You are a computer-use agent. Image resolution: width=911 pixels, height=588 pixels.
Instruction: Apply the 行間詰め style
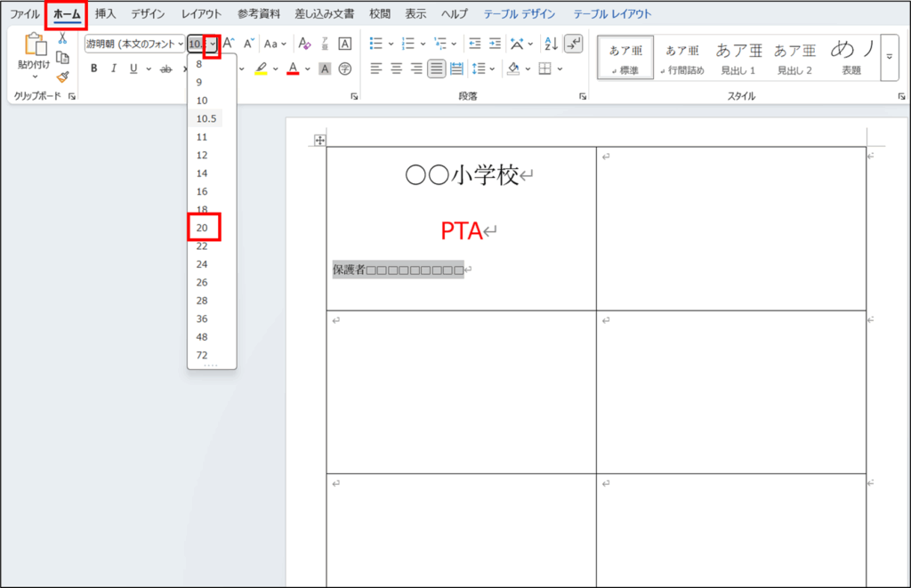682,57
